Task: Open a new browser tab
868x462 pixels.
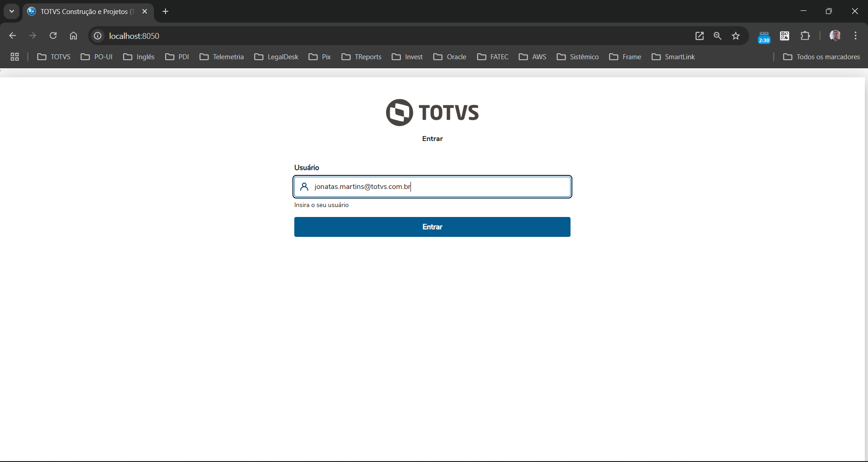Action: (x=165, y=11)
